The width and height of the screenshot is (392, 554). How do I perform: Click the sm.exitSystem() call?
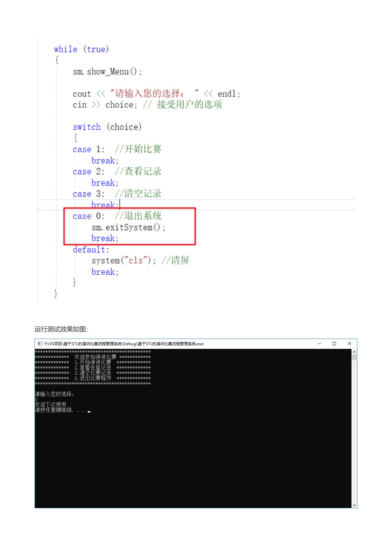point(128,228)
